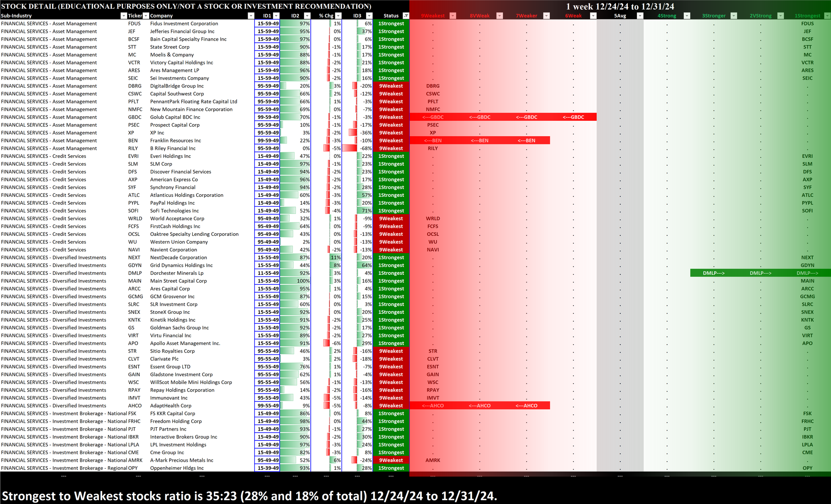The image size is (831, 504).
Task: Click the active filter icon on Status column
Action: (406, 16)
